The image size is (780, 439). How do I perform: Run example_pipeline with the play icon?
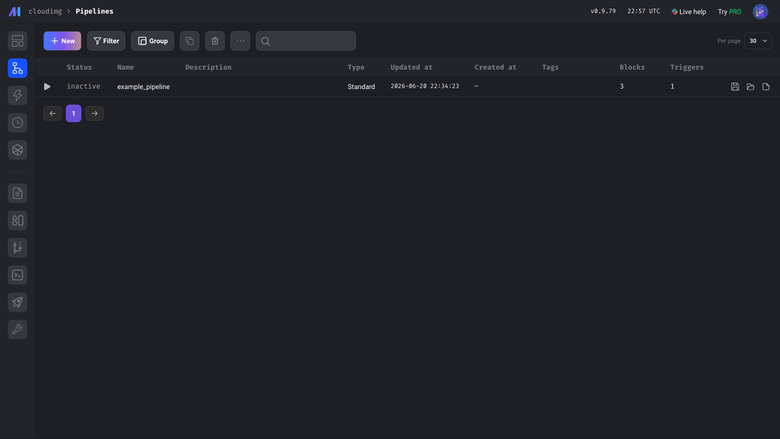pyautogui.click(x=47, y=87)
